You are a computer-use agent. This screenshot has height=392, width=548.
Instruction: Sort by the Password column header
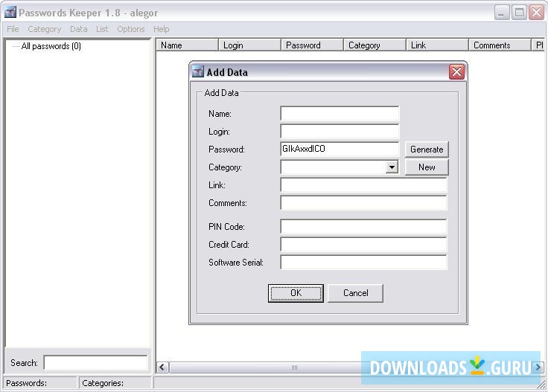point(313,45)
